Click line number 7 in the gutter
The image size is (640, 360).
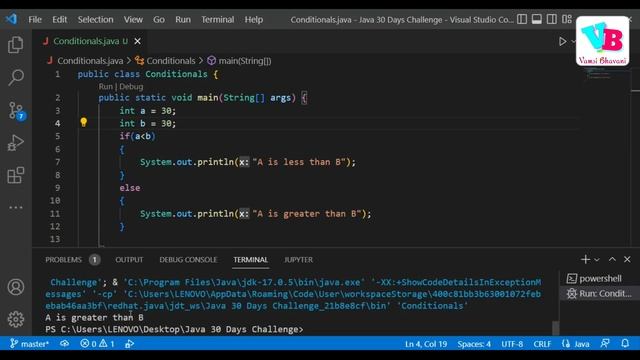point(58,162)
